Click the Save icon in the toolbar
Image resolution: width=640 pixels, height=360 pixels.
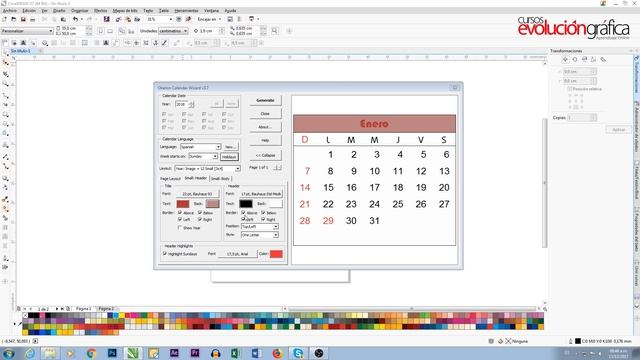(x=23, y=19)
